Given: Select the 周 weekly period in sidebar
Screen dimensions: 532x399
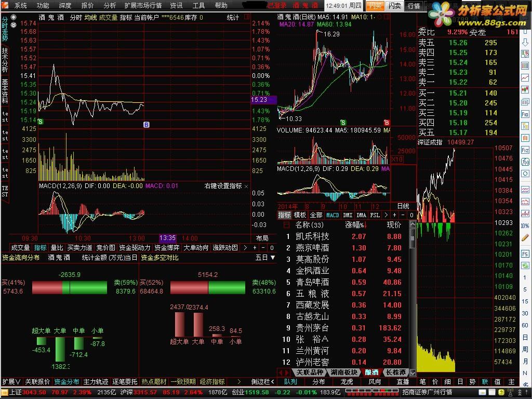Looking at the screenshot, I should (525, 349).
